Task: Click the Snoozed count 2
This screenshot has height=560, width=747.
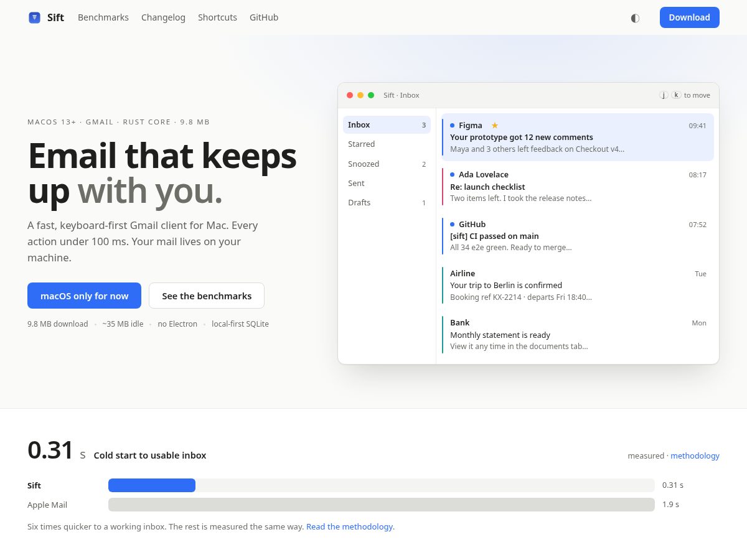Action: (x=424, y=164)
